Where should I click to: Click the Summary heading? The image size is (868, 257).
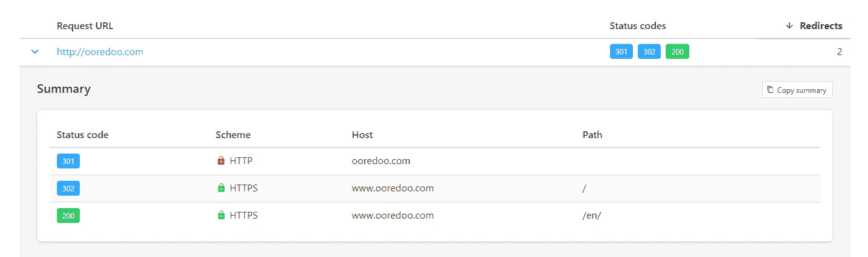[x=64, y=89]
